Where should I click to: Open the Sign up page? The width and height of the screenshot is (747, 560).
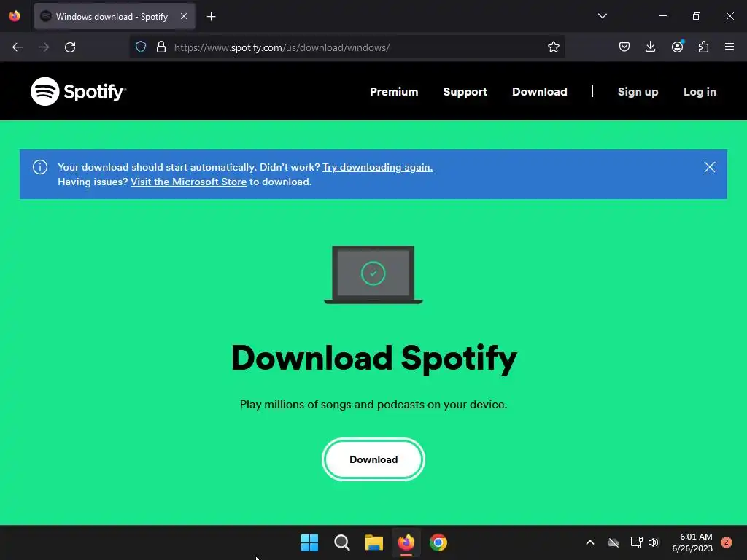[638, 91]
